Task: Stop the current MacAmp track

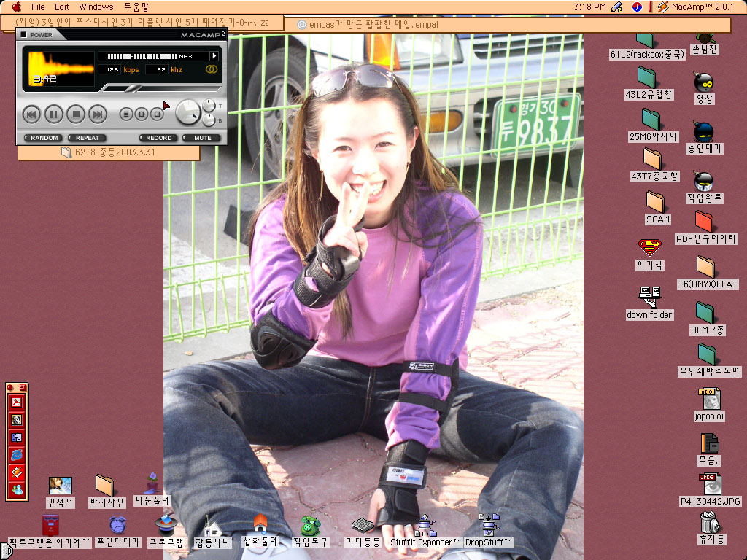Action: 76,114
